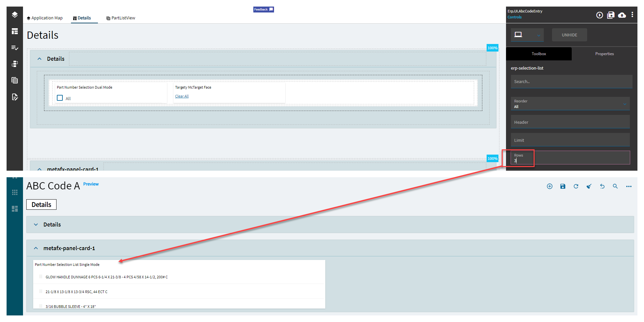Image resolution: width=644 pixels, height=322 pixels.
Task: Click drag handle of 21-1/8 RSC row
Action: pos(41,291)
